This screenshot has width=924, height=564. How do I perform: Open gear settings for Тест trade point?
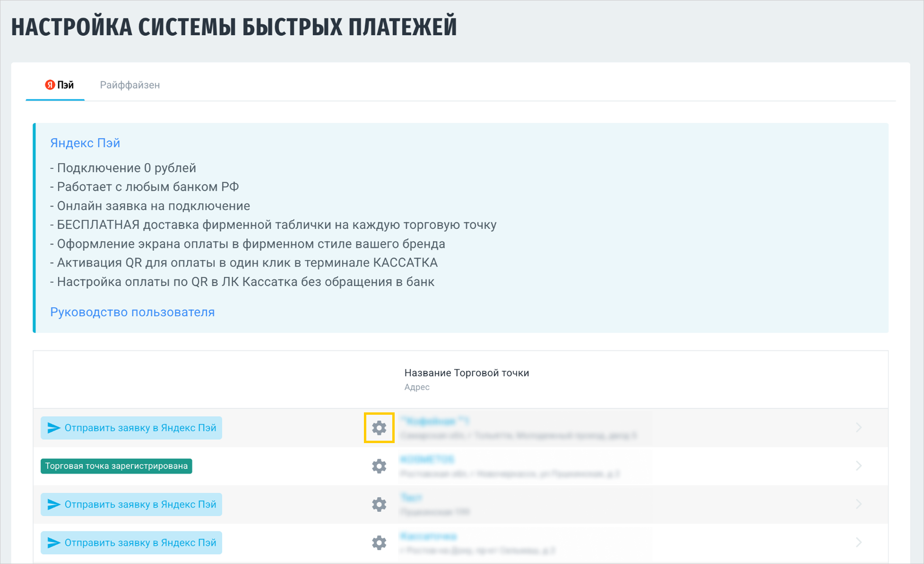[379, 504]
